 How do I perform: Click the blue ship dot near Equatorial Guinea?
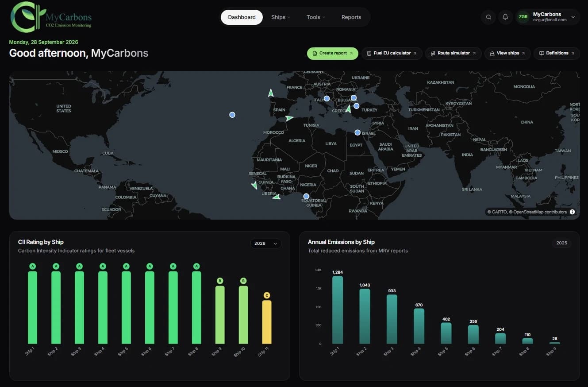[306, 196]
